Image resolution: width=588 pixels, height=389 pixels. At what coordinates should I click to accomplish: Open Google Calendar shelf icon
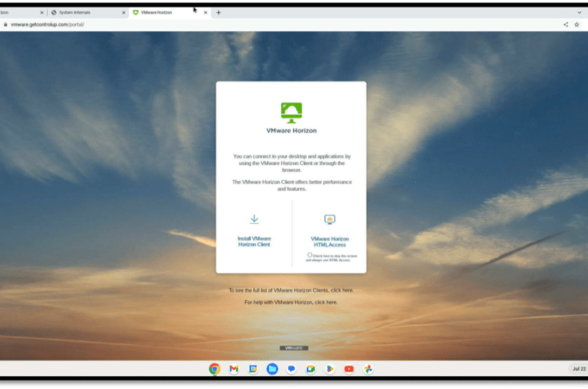(x=253, y=369)
